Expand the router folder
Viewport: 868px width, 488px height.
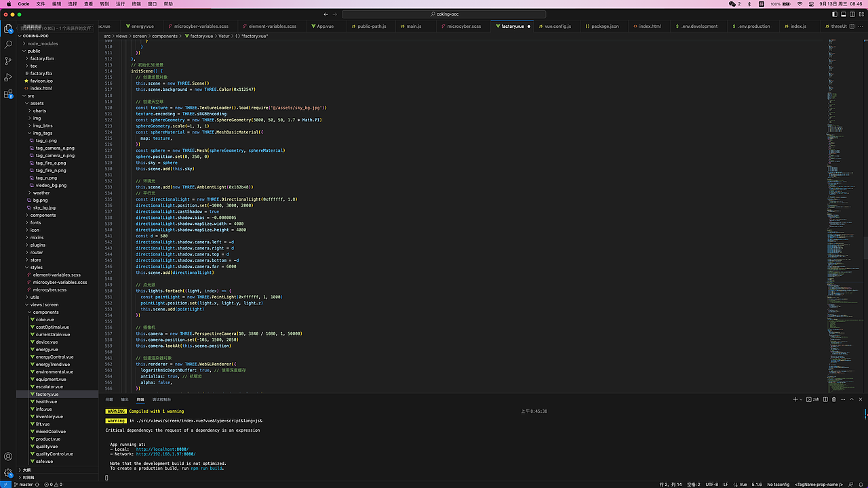[37, 252]
